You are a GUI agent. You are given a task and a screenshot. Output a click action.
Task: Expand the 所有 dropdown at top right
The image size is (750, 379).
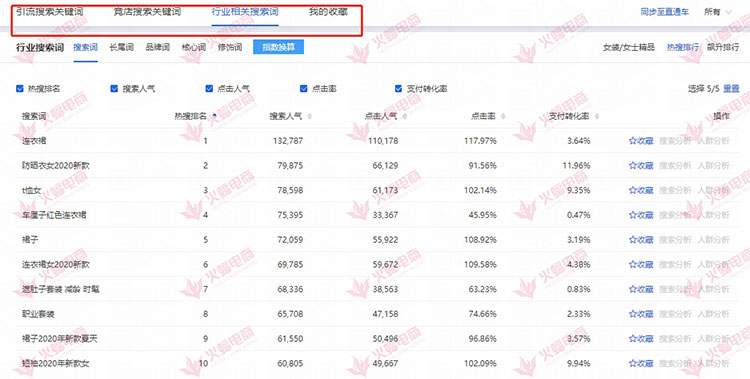(x=718, y=12)
